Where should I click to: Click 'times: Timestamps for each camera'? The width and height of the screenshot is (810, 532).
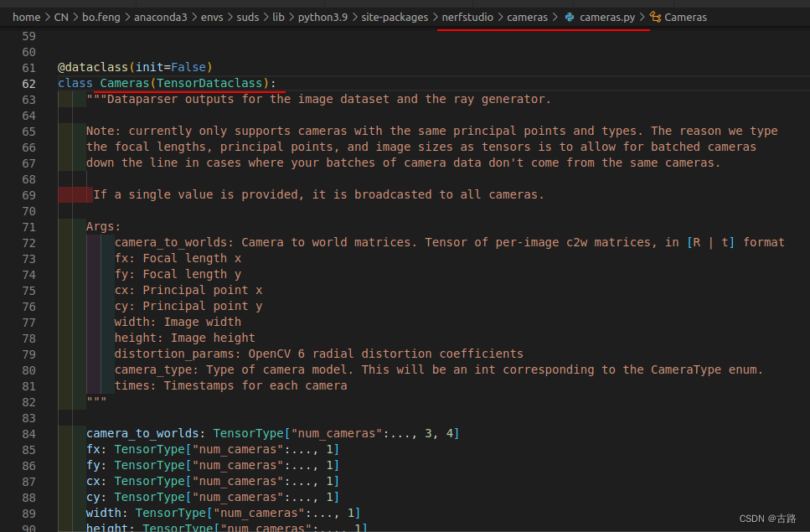[231, 386]
